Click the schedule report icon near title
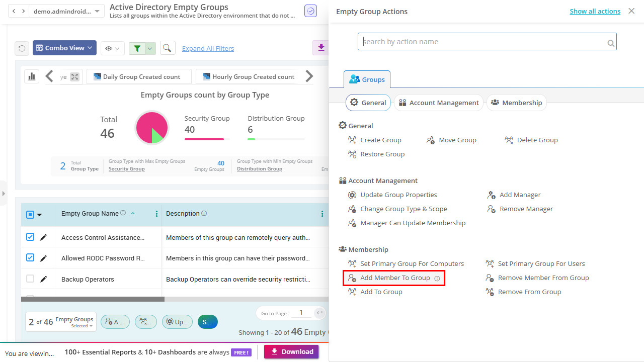 tap(311, 11)
